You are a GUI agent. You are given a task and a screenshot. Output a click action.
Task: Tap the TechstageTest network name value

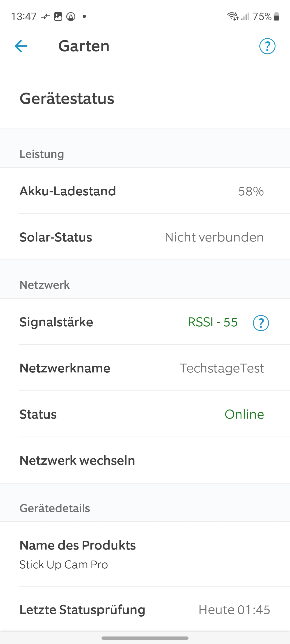[x=222, y=368]
